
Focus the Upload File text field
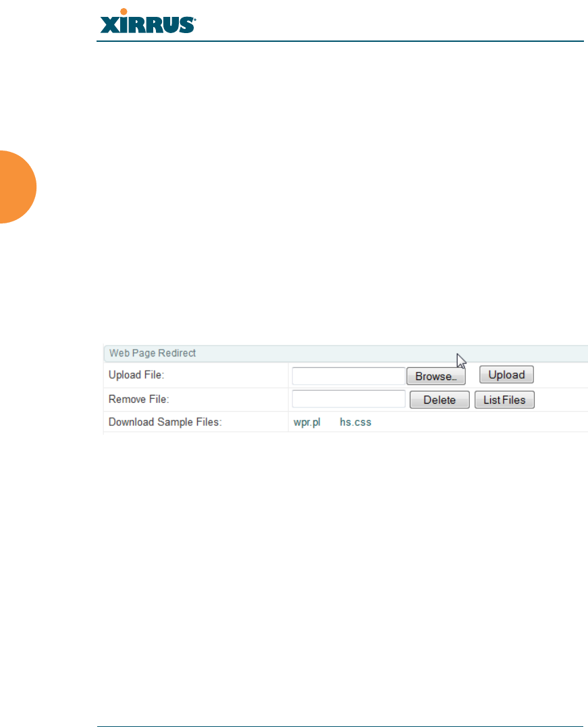tap(349, 376)
